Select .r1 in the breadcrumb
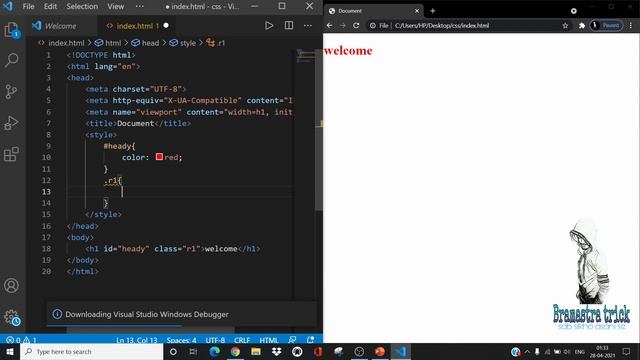This screenshot has height=360, width=640. tap(221, 43)
